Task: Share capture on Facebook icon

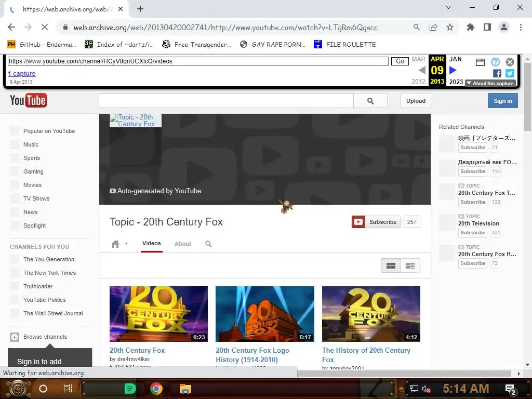Action: [497, 73]
